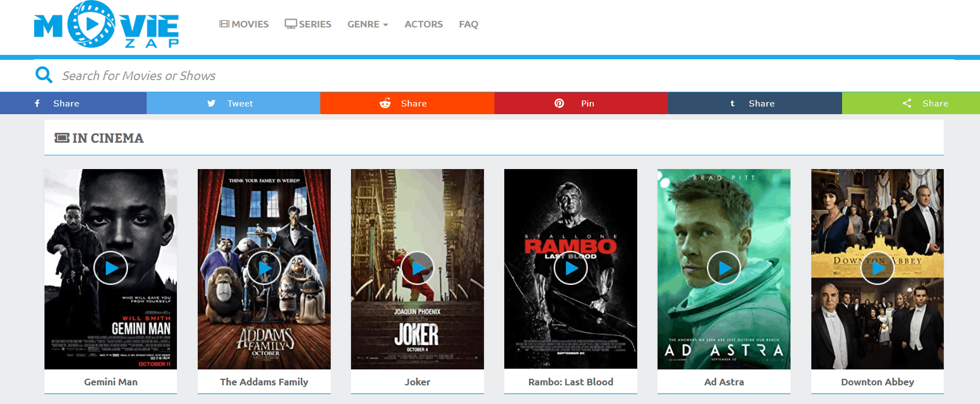Hit the play icon on Rambo poster
980x404 pixels.
[571, 268]
